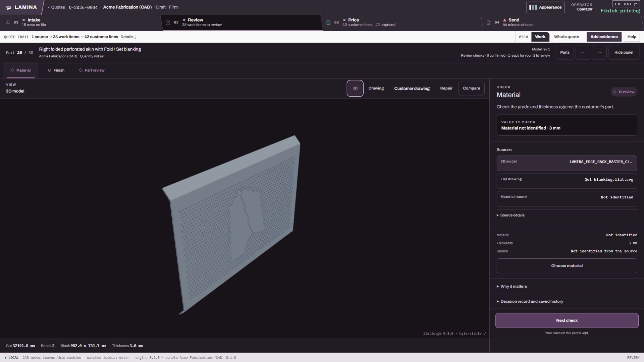Select the Material record source row

point(567,199)
